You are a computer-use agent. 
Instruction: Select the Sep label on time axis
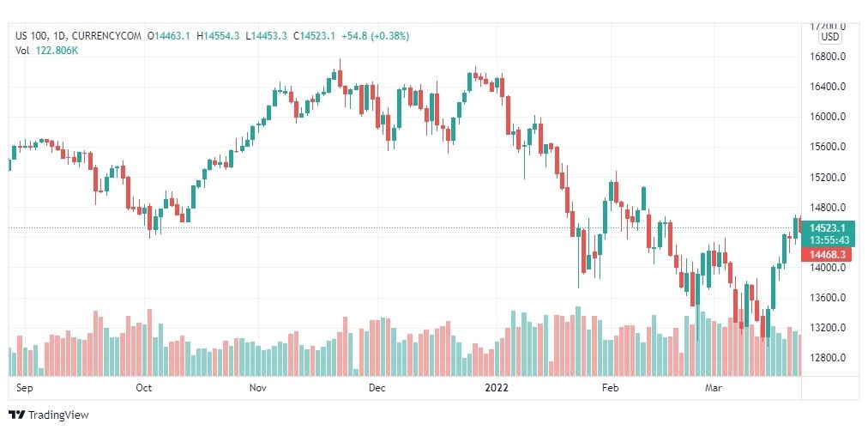25,388
